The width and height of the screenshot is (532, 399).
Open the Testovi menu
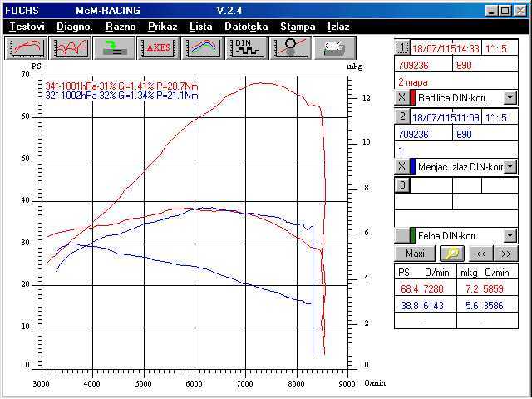27,27
